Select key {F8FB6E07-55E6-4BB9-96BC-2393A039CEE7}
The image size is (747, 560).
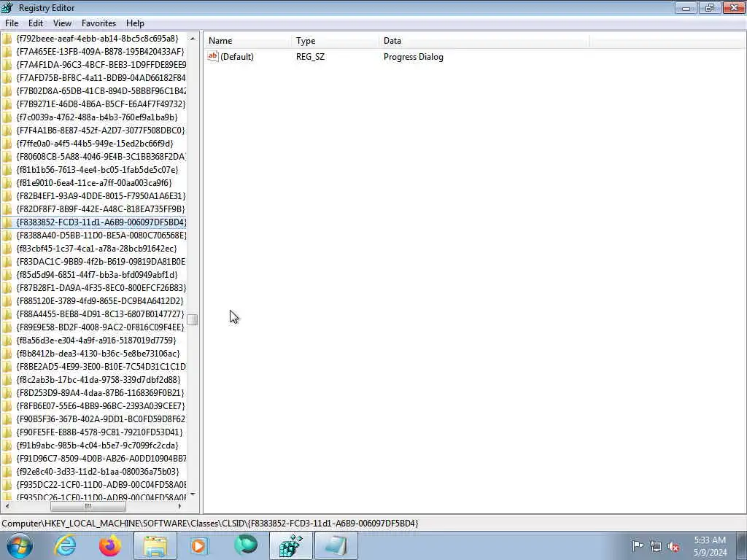100,406
